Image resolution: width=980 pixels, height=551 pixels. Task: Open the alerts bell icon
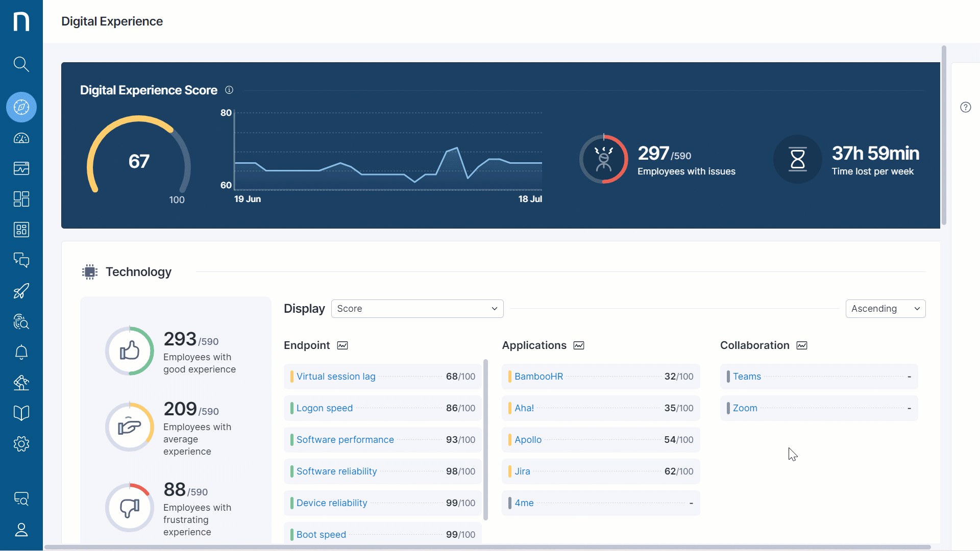coord(21,353)
